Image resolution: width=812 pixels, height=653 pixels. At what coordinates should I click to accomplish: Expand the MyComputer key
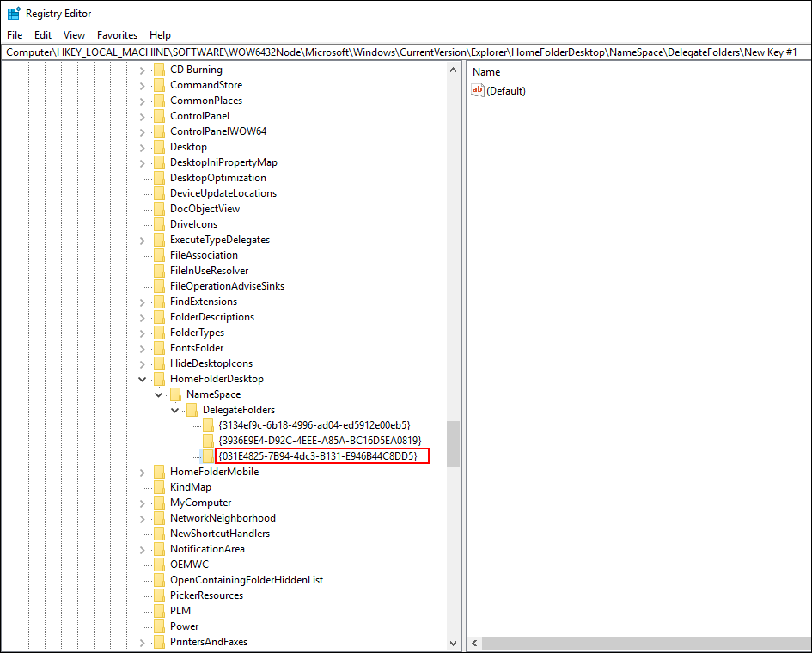click(143, 503)
